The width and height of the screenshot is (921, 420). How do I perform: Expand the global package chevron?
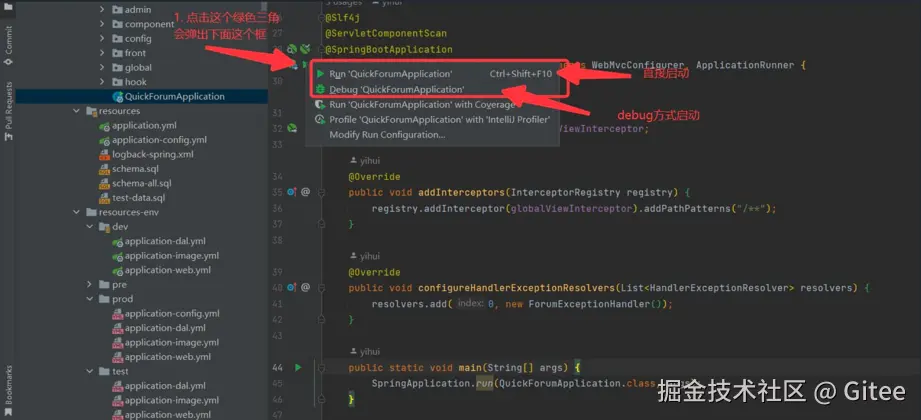[102, 68]
